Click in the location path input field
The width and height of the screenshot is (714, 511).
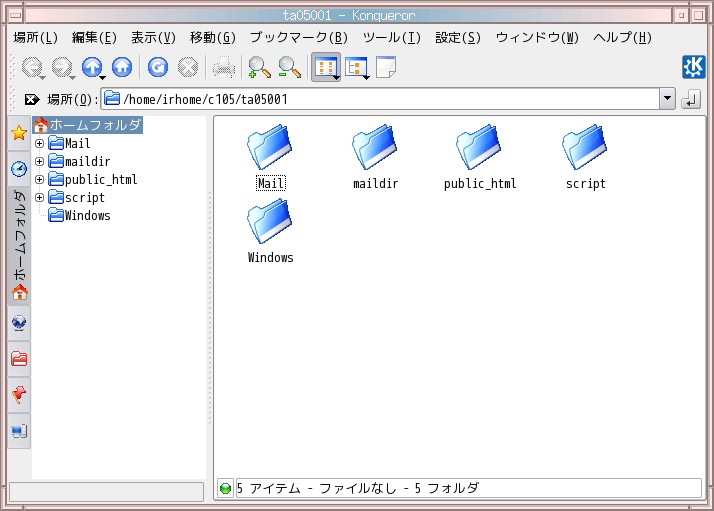pos(380,99)
